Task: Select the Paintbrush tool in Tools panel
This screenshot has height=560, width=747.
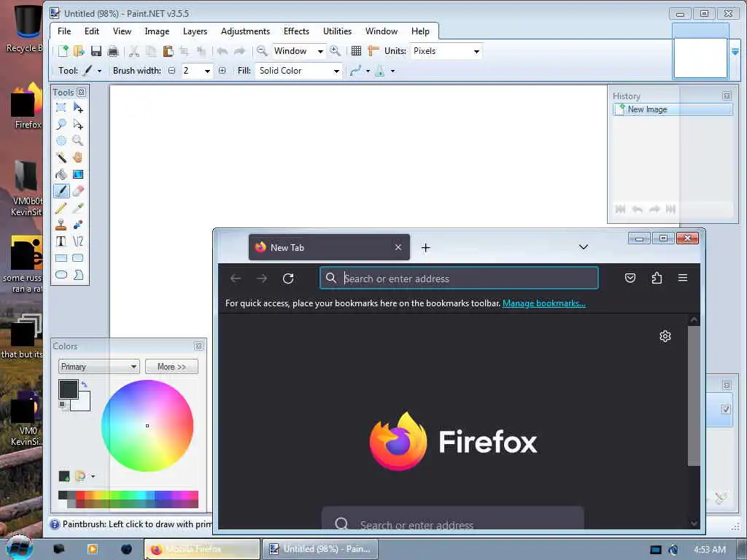Action: click(61, 191)
